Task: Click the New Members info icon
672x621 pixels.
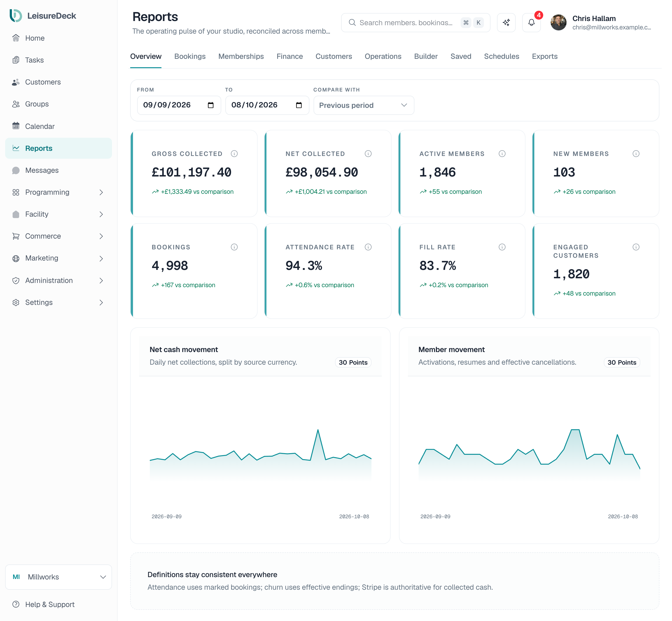Action: pos(636,154)
